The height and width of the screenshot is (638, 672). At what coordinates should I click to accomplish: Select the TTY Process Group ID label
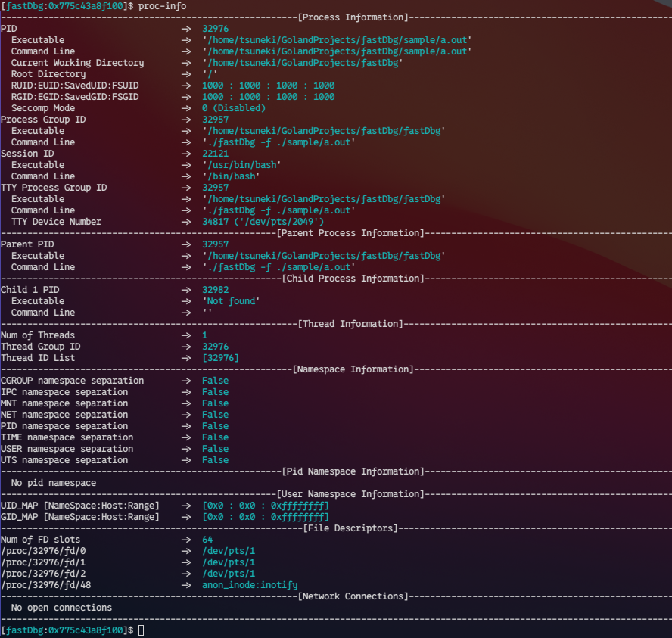click(54, 188)
